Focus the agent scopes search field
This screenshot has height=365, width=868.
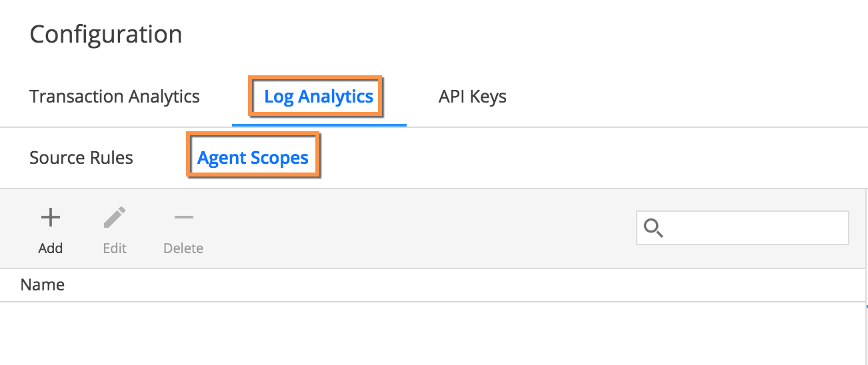[743, 228]
